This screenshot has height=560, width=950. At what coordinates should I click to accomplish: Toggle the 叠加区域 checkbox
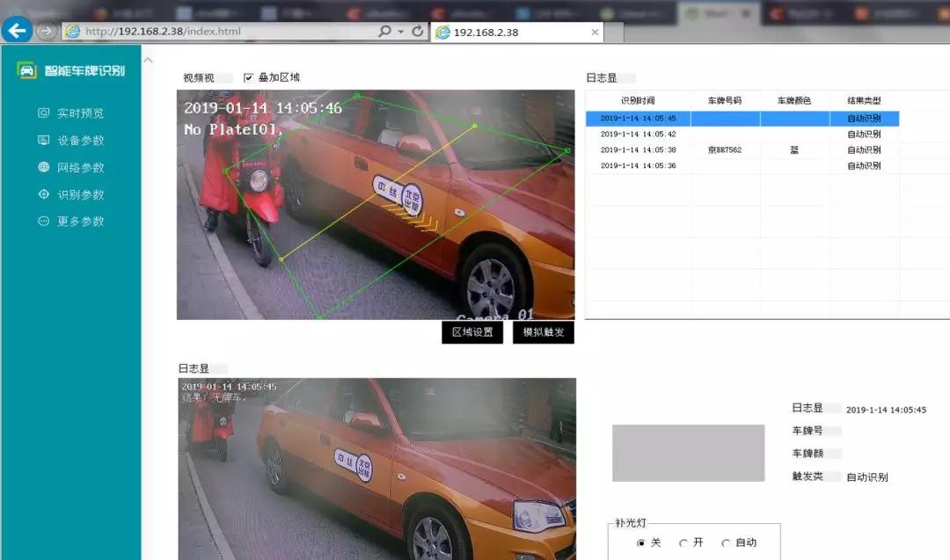coord(248,77)
